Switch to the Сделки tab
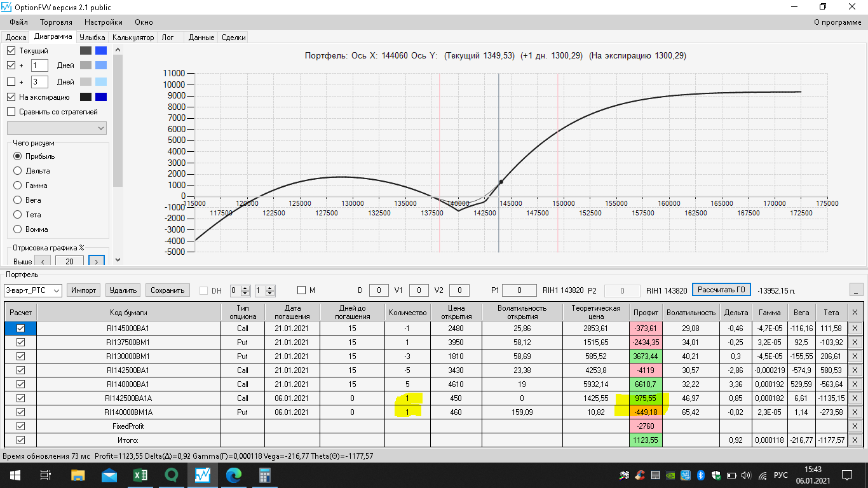Screen dimensions: 868x488 coord(234,37)
